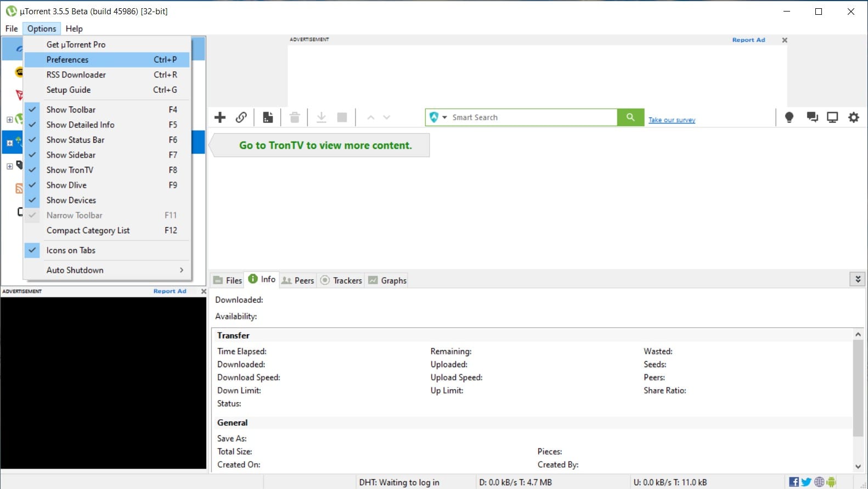This screenshot has height=489, width=868.
Task: Toggle the Show Dlive menu option
Action: (107, 185)
